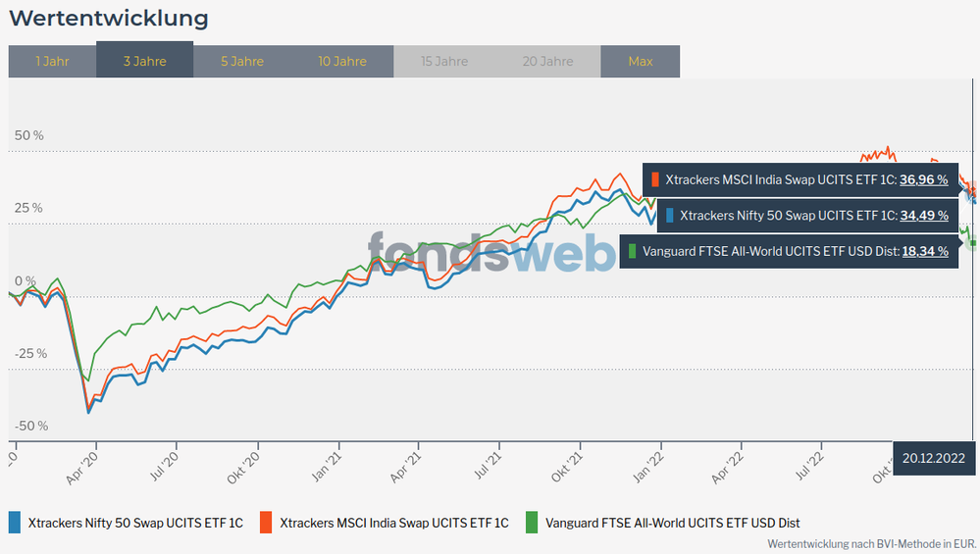Click the 36,96 % value in tooltip
Screen dimensions: 980x554
[924, 179]
